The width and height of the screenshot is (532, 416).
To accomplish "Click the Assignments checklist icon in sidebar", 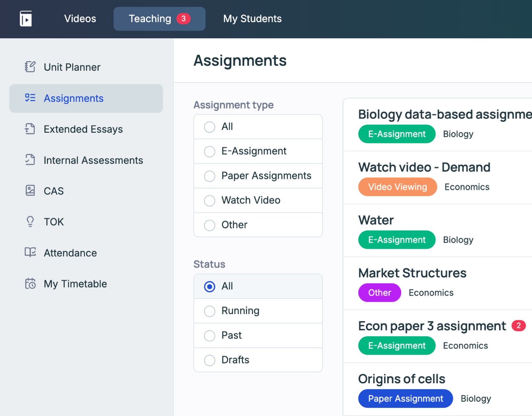I will tap(30, 98).
